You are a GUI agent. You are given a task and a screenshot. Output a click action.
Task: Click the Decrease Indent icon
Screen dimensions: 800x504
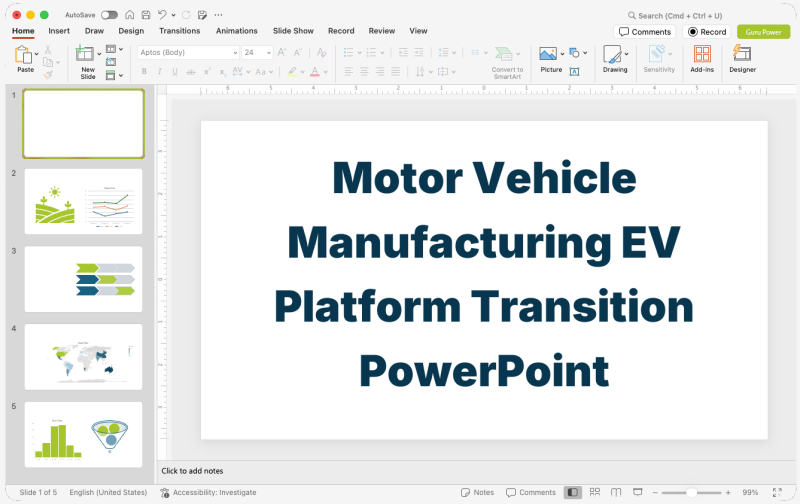[x=403, y=53]
